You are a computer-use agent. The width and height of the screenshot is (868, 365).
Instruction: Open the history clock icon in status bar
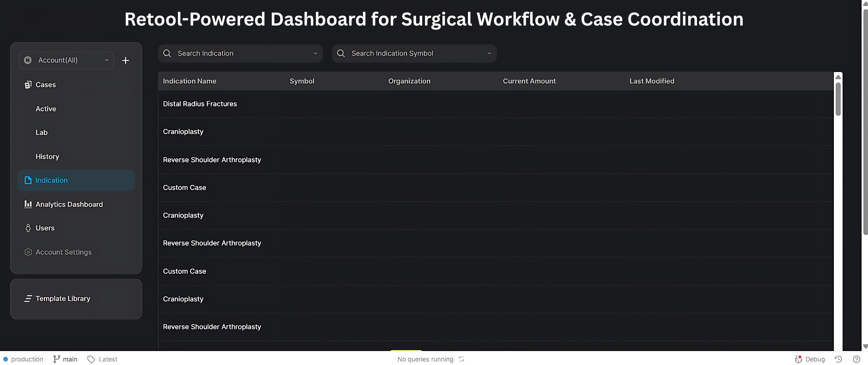(838, 359)
